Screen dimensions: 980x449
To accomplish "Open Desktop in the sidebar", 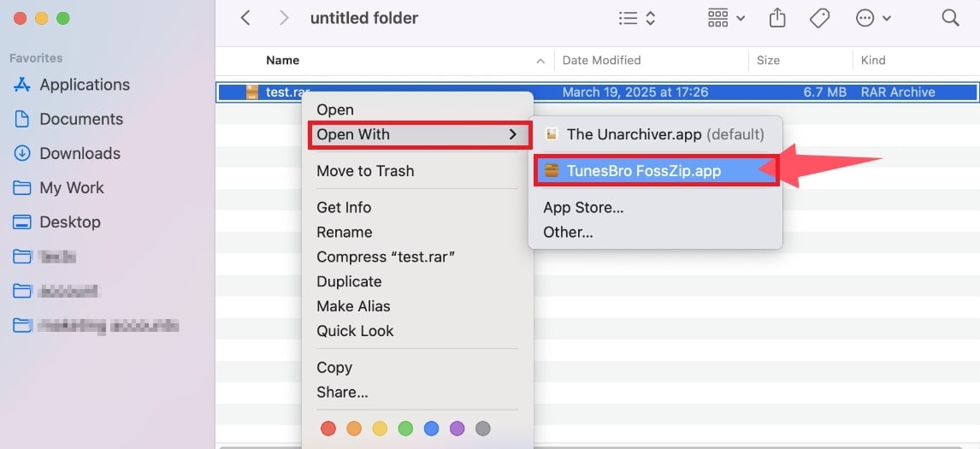I will coord(70,222).
